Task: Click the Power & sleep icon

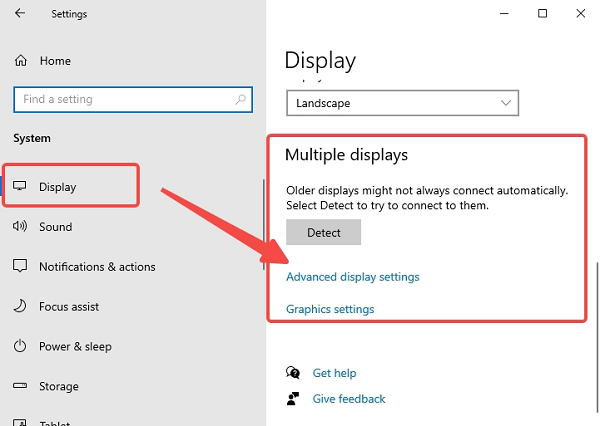Action: (20, 347)
